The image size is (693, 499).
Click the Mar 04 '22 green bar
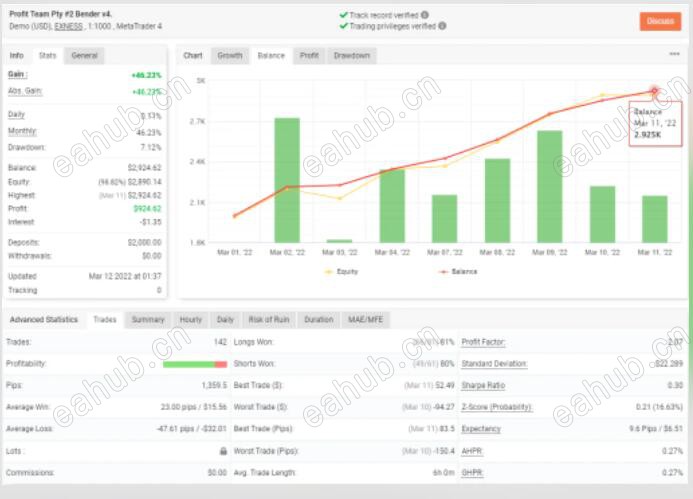[x=392, y=206]
